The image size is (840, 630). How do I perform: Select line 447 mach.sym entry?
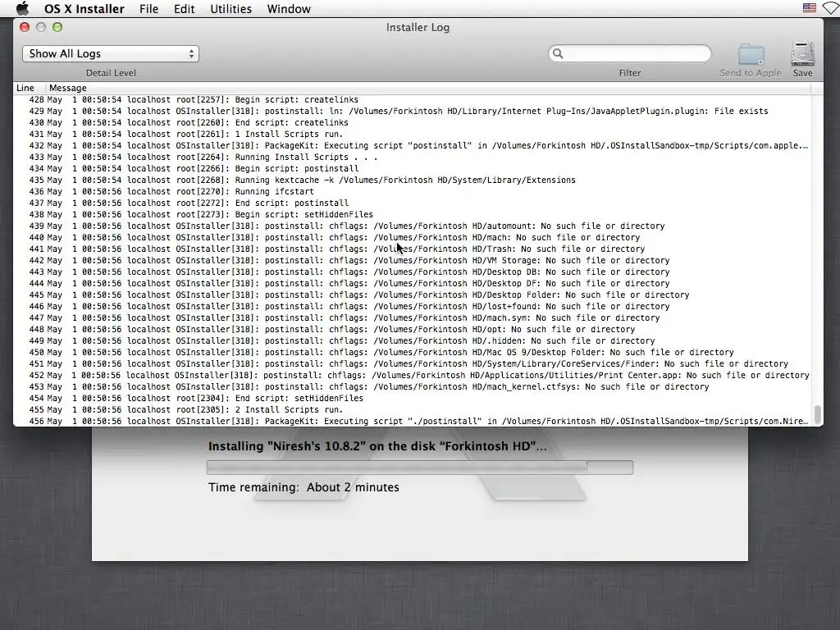[413, 317]
